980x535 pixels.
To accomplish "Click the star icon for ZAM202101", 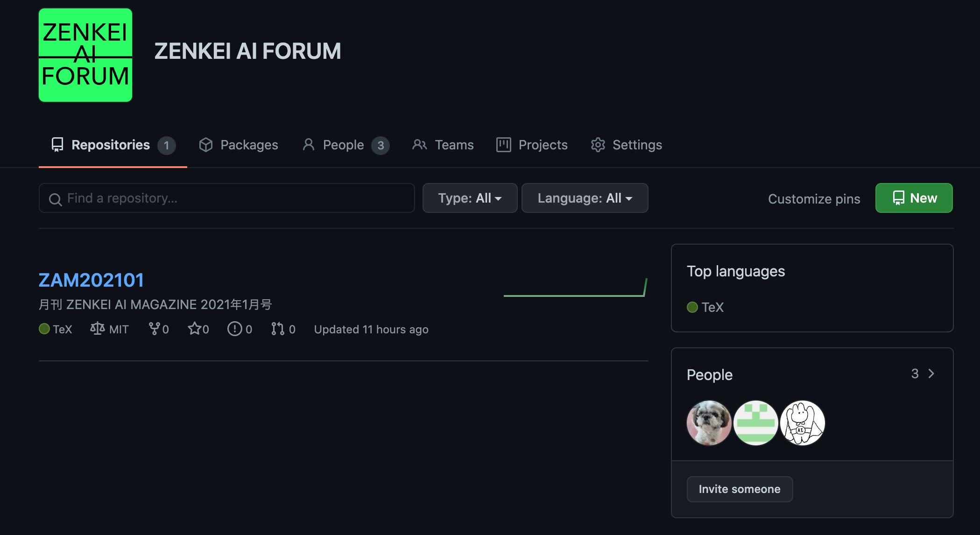I will click(194, 329).
